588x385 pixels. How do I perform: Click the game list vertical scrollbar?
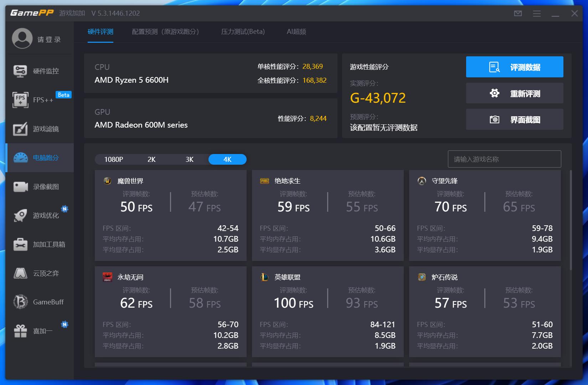(x=571, y=221)
